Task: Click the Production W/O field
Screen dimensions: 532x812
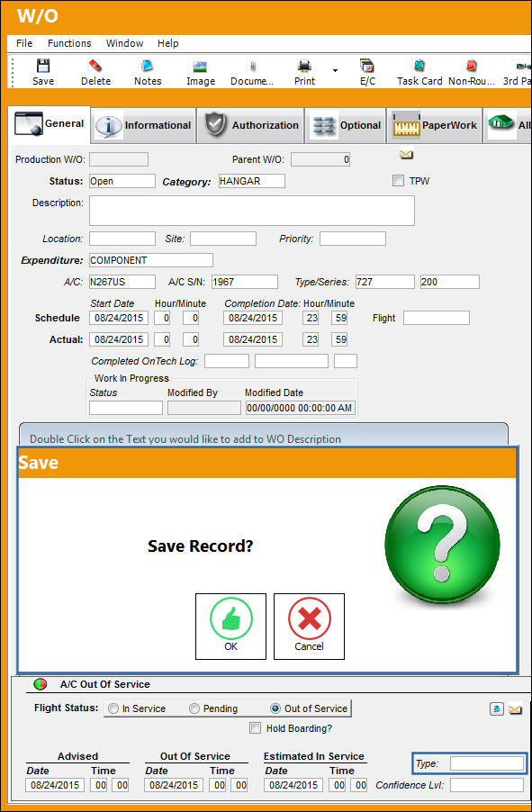Action: click(x=119, y=159)
